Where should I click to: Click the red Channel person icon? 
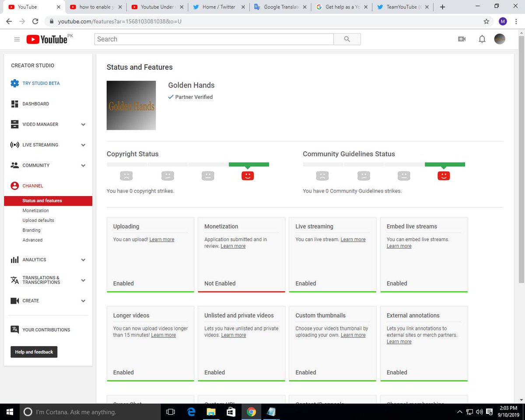pyautogui.click(x=14, y=186)
